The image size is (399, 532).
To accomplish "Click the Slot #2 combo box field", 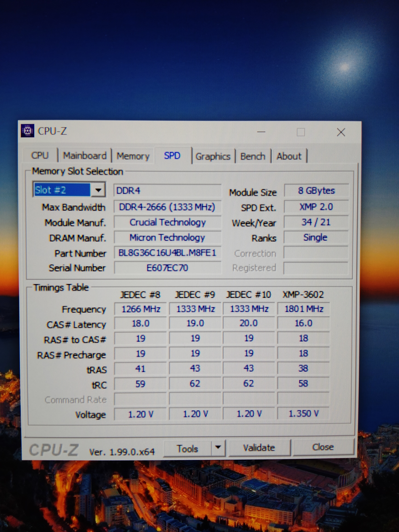I will click(69, 190).
